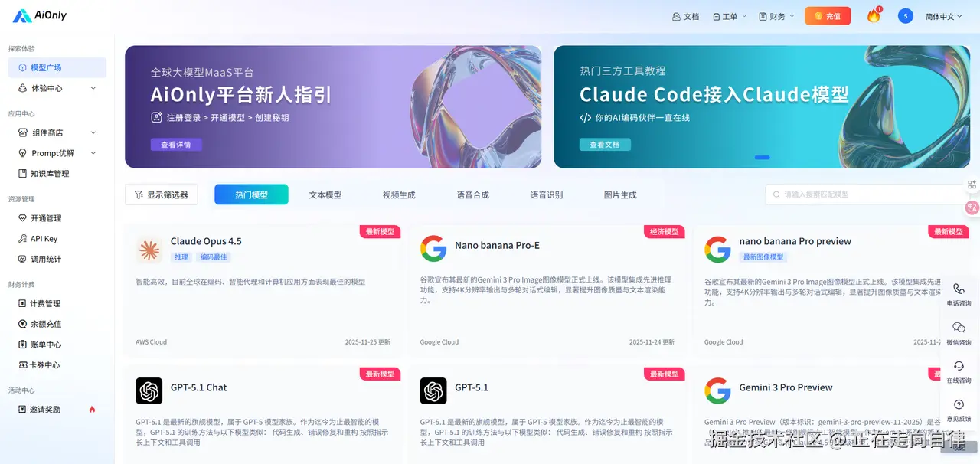Image resolution: width=980 pixels, height=464 pixels.
Task: Open the 模型广场 sidebar item
Action: tap(57, 67)
